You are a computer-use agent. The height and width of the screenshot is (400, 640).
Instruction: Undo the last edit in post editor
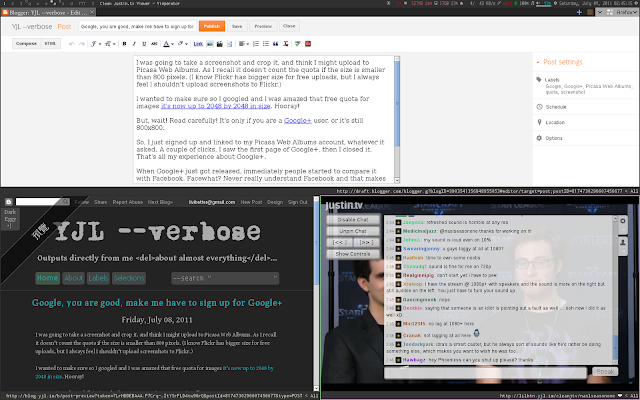coord(72,44)
